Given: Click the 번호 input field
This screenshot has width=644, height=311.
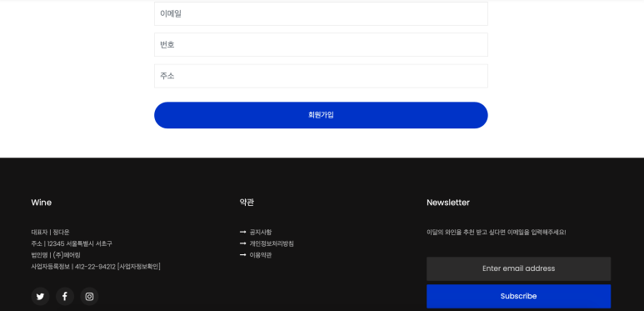Looking at the screenshot, I should [321, 44].
